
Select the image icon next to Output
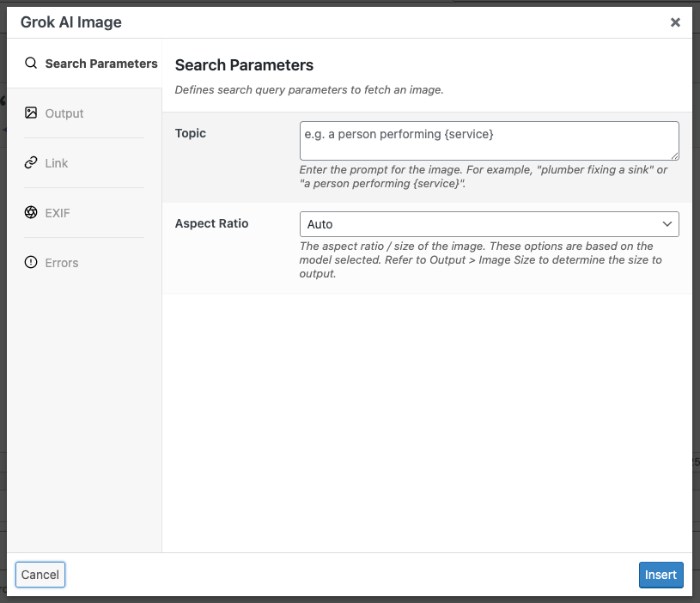[31, 113]
